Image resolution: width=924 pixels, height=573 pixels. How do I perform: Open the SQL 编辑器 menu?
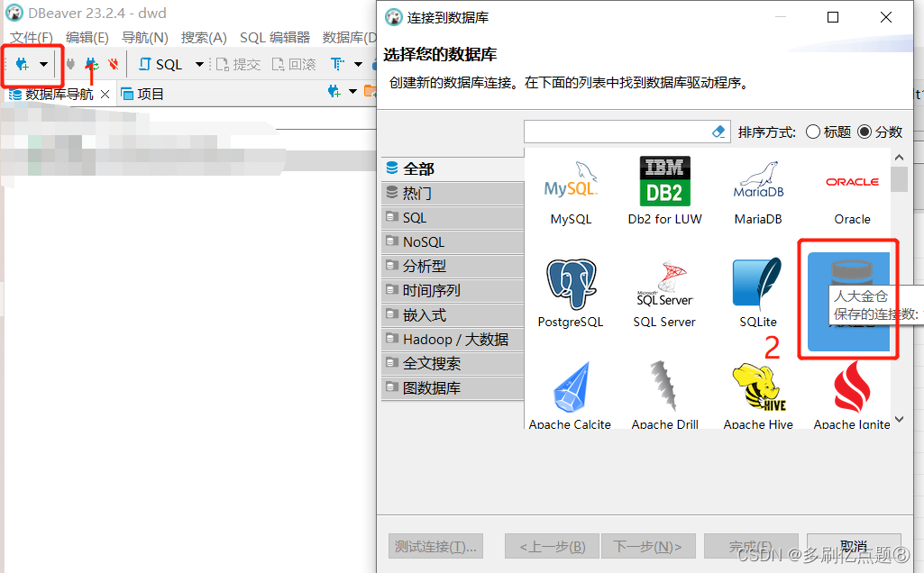tap(275, 38)
